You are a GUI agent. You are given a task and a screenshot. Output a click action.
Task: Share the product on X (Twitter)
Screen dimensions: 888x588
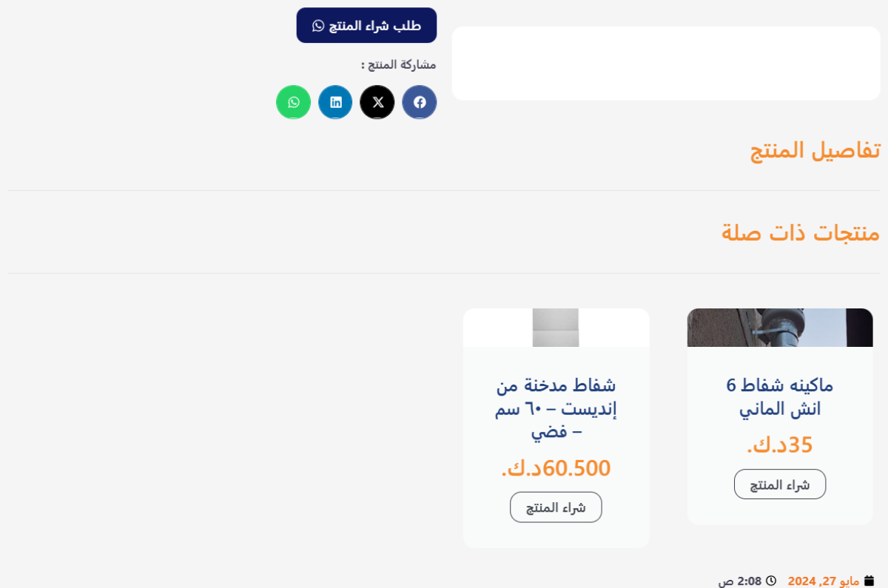tap(377, 102)
